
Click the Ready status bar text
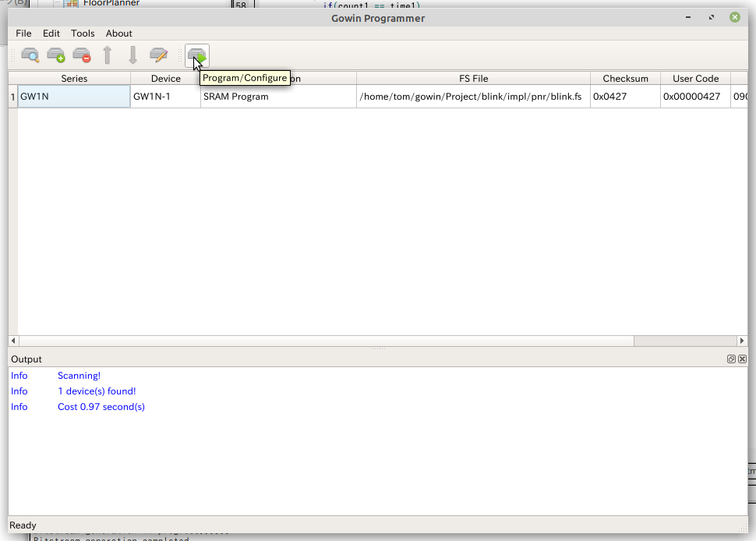(23, 525)
